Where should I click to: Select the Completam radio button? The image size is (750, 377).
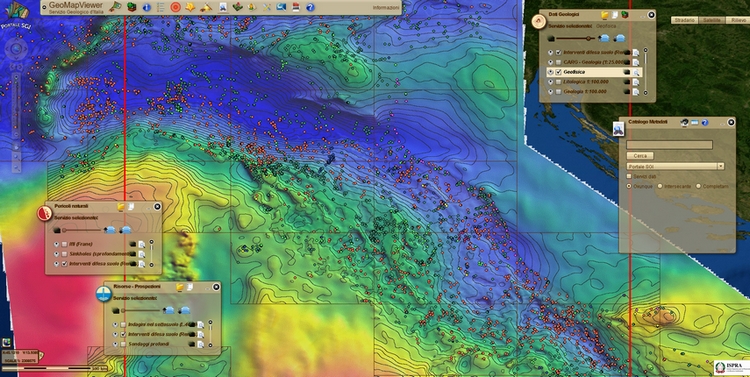pyautogui.click(x=698, y=186)
